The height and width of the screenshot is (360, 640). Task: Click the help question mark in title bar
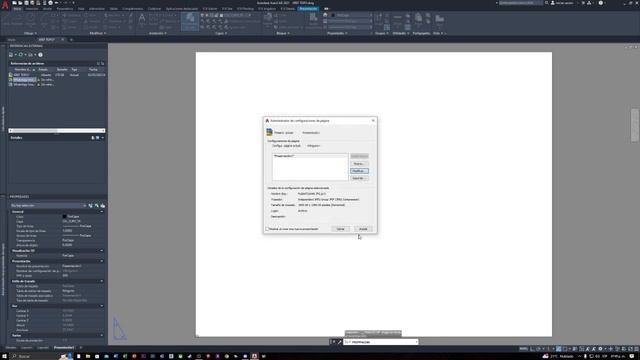coord(600,3)
